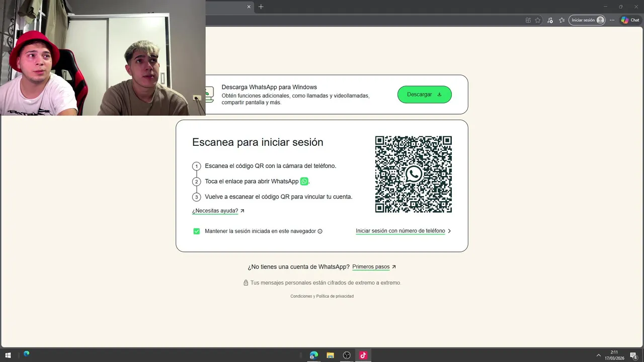This screenshot has width=644, height=362.
Task: Click the install app icon in address bar
Action: pyautogui.click(x=528, y=20)
